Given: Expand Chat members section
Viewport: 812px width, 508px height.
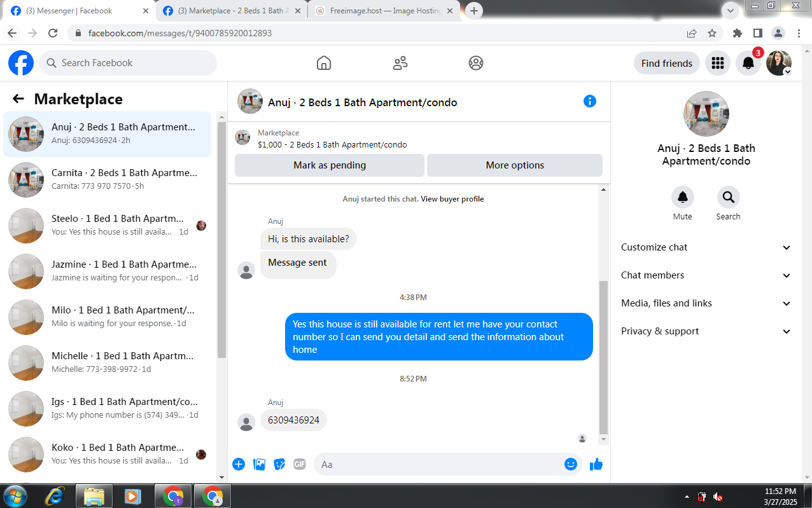Looking at the screenshot, I should click(706, 275).
